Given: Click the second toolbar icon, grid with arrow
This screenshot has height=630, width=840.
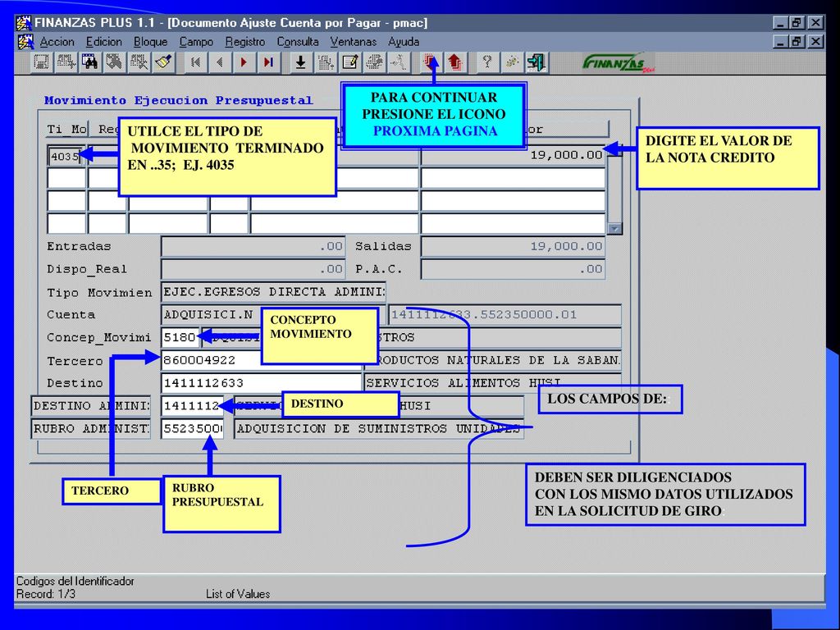Looking at the screenshot, I should pyautogui.click(x=66, y=62).
